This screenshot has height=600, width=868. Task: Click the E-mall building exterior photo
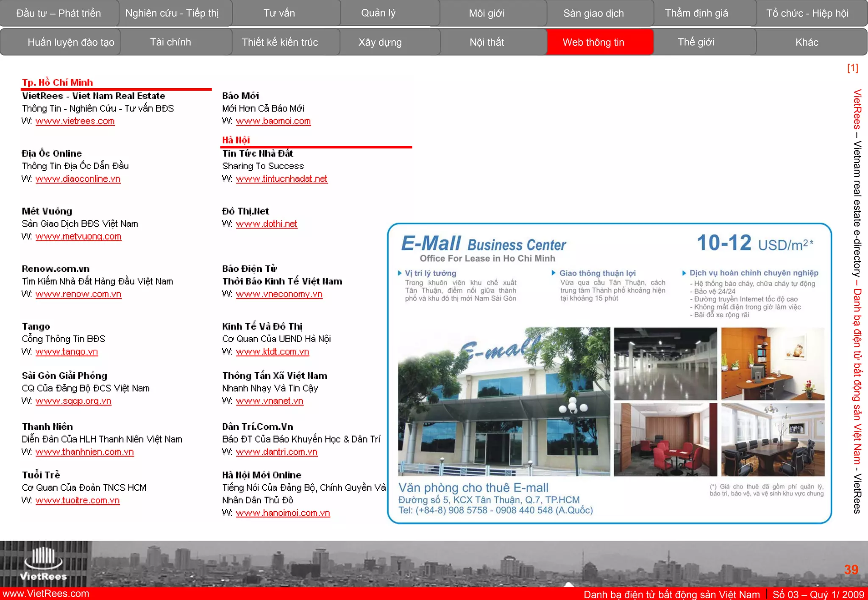(504, 402)
